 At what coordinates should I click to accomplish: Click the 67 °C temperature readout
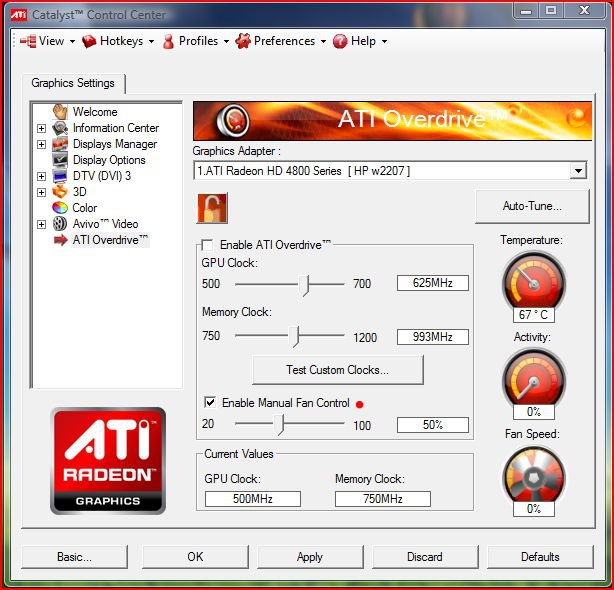tap(534, 315)
